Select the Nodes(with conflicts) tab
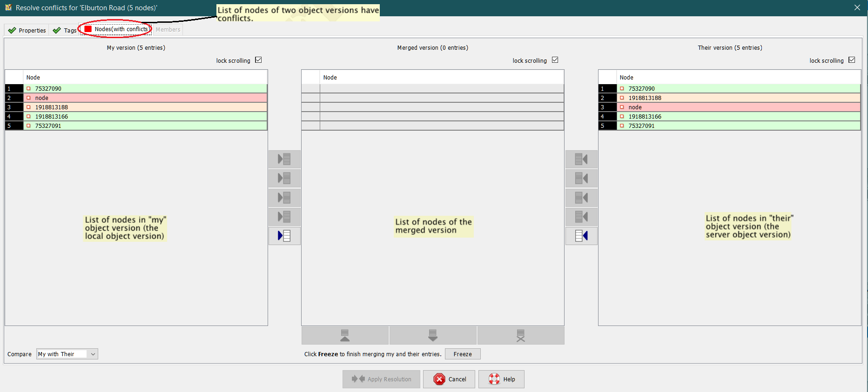868x392 pixels. coord(116,29)
